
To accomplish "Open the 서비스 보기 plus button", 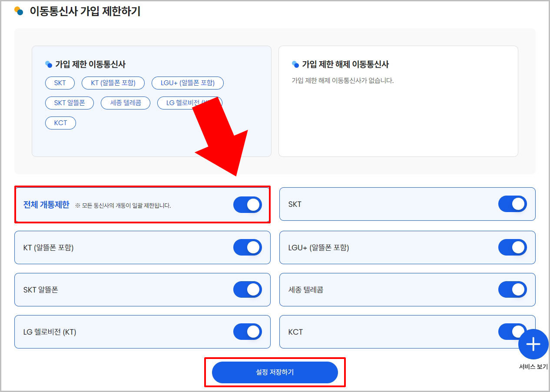I will coord(533,345).
